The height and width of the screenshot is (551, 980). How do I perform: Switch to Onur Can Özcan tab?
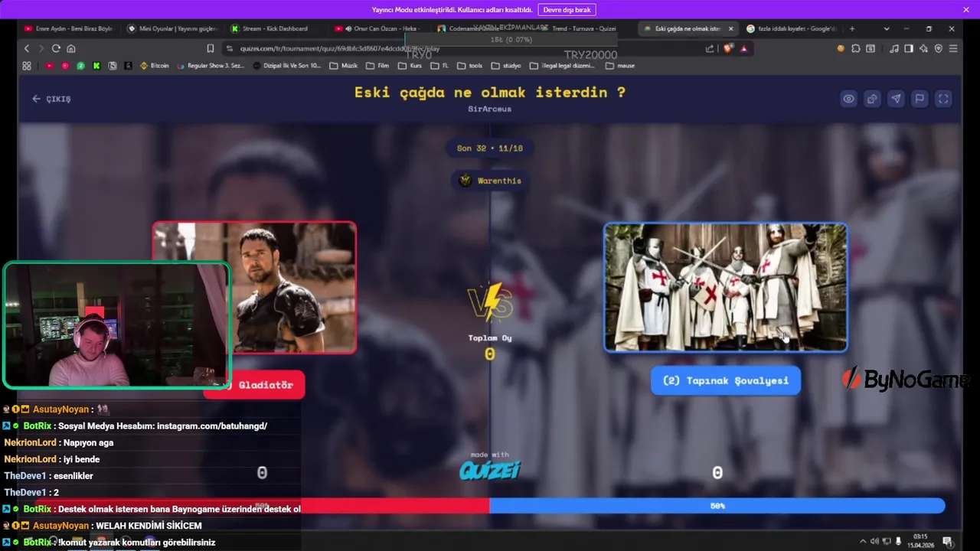tap(380, 28)
